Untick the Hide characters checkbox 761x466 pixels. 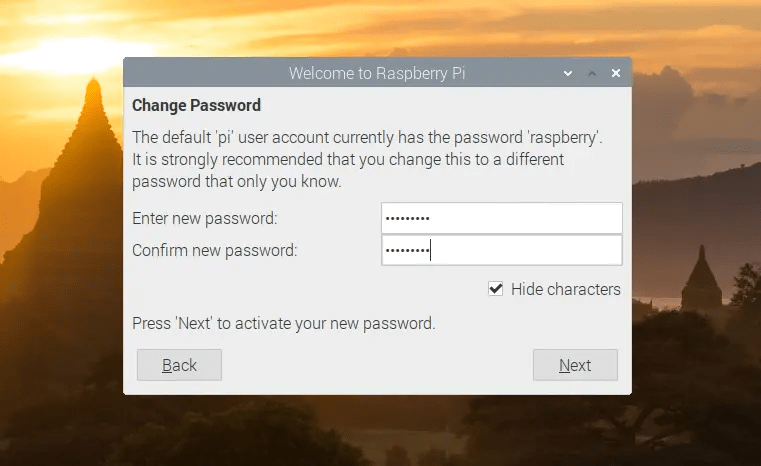pyautogui.click(x=495, y=289)
